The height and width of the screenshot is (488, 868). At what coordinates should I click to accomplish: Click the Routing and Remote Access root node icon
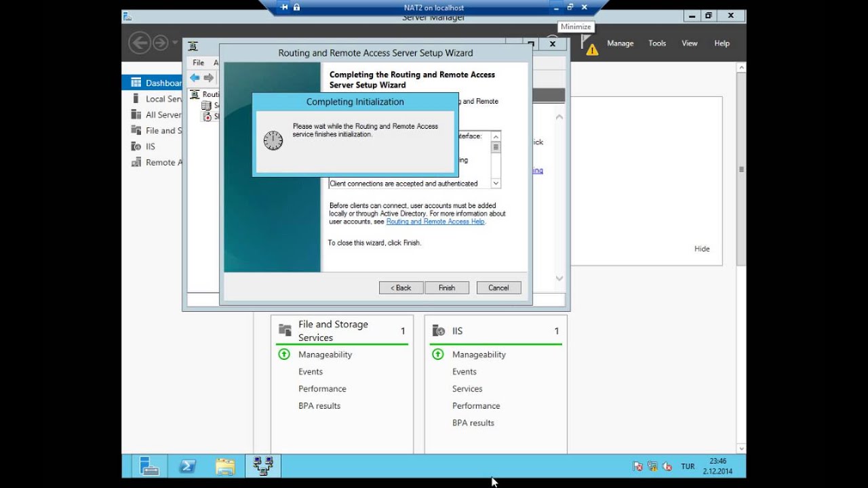coord(195,94)
